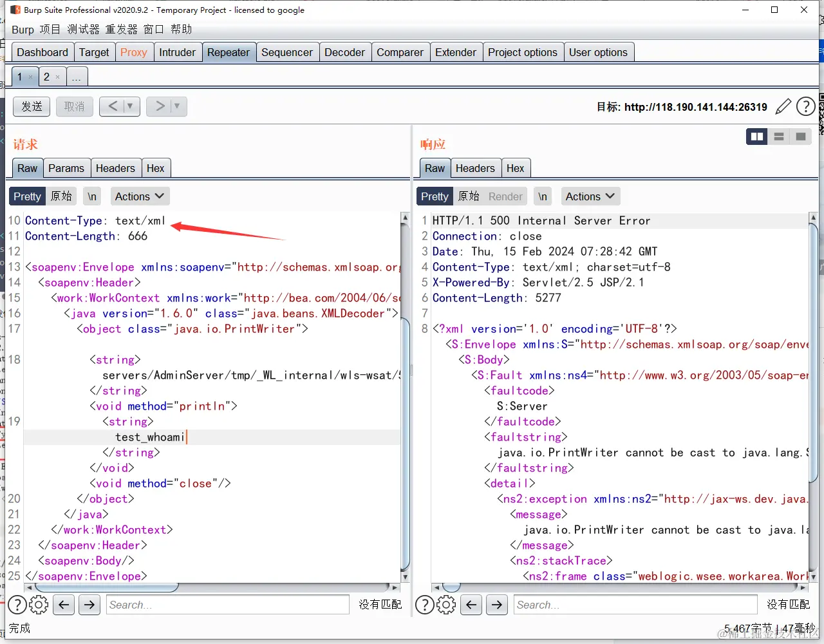Open the 帮助 menu
Screen dimensions: 824x644
coord(182,30)
